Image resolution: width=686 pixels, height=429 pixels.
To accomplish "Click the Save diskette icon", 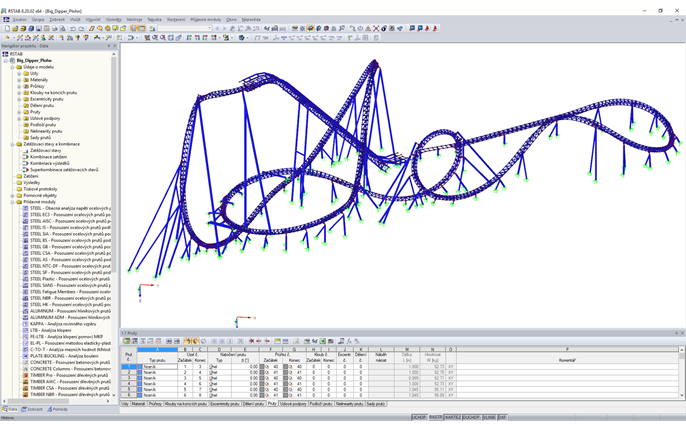I will 38,28.
